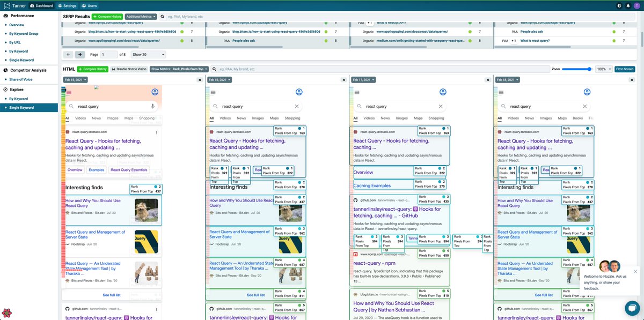The height and width of the screenshot is (320, 644).
Task: Open the Settings tab
Action: (67, 5)
